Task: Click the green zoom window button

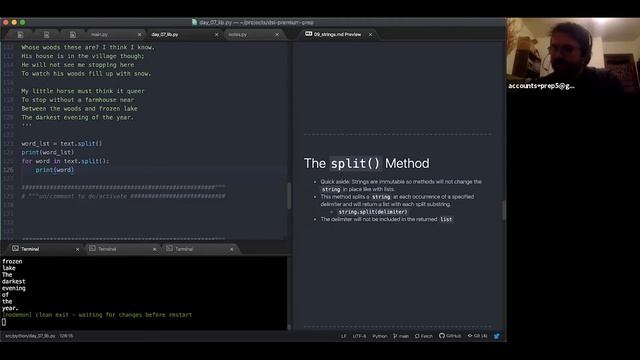Action: point(23,22)
